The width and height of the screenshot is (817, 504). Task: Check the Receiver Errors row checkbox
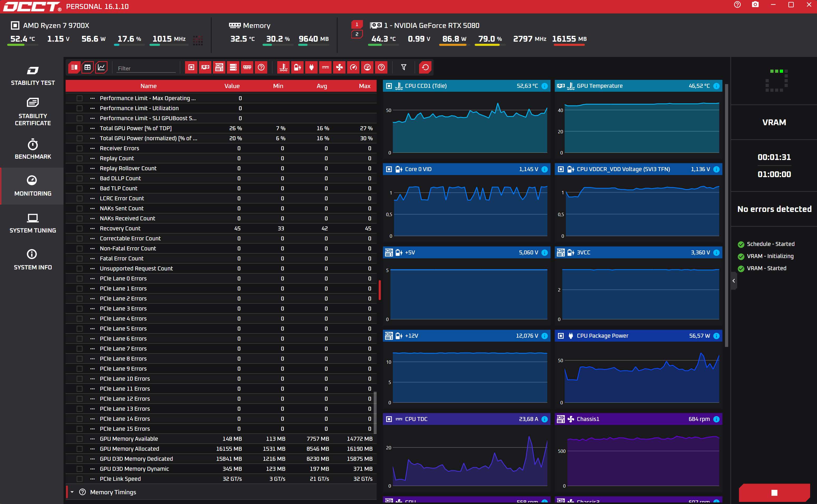[x=79, y=148]
